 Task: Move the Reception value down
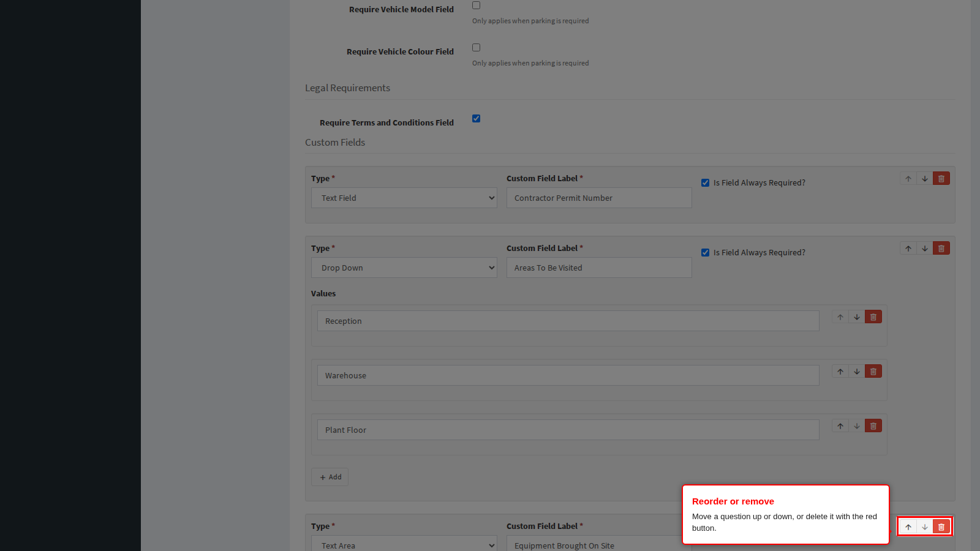[857, 317]
